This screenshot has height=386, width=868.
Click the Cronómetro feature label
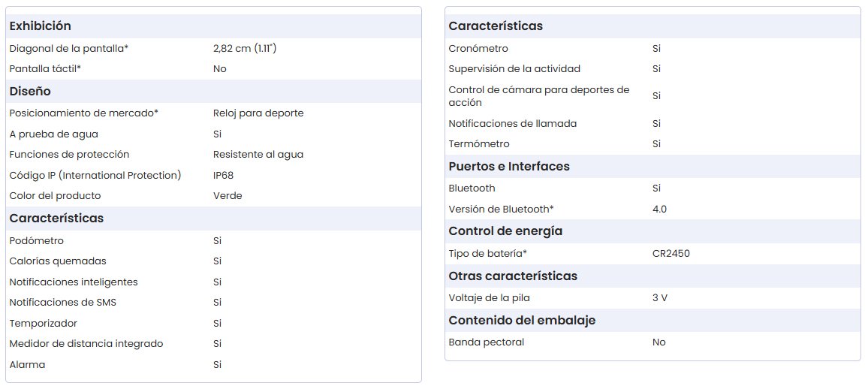point(478,49)
